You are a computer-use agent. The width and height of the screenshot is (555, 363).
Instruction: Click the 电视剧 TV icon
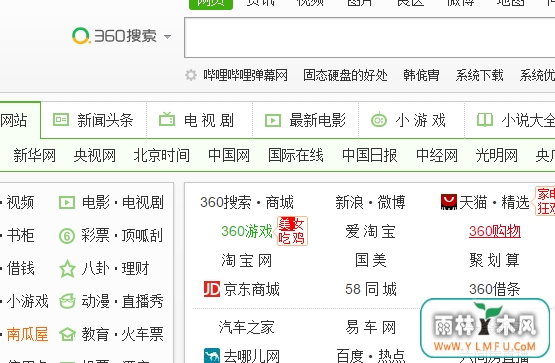(x=167, y=119)
